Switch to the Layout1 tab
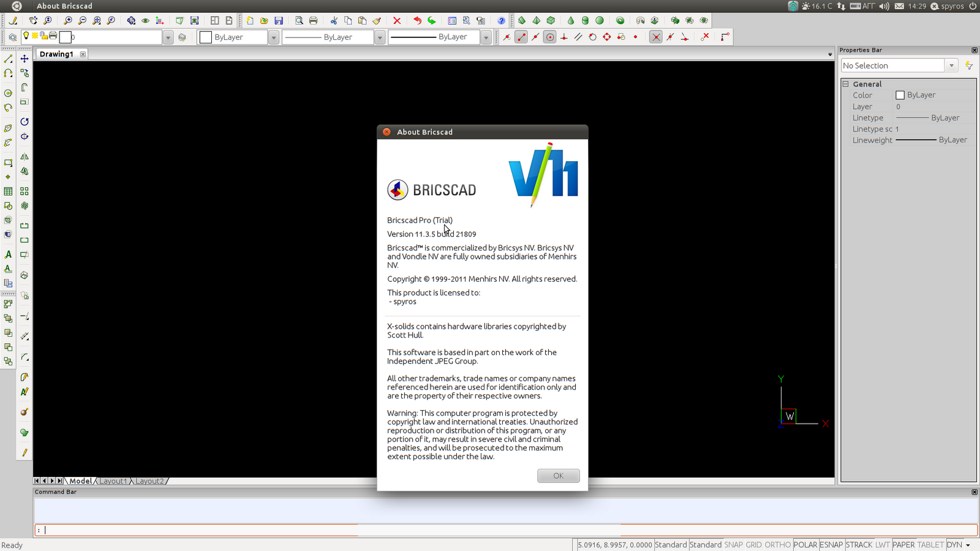 (x=113, y=481)
